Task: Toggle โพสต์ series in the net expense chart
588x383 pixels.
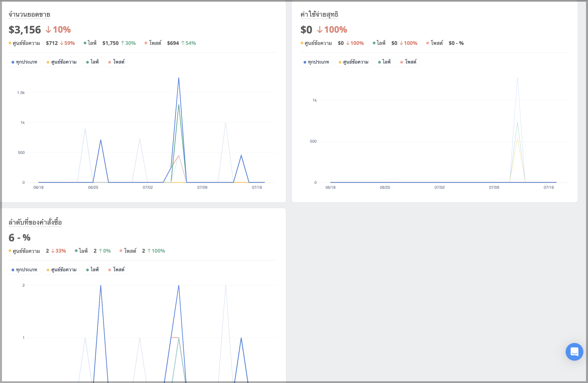Action: [408, 62]
